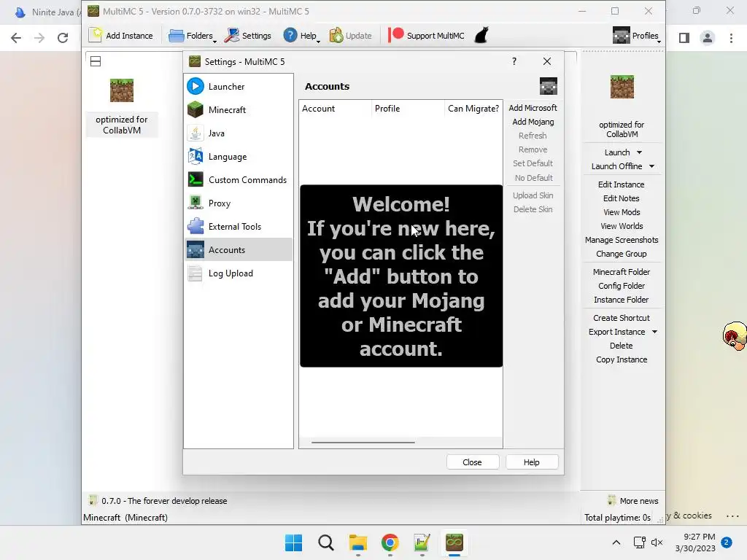Collapse the instance group toggle icon
747x560 pixels.
tap(96, 61)
